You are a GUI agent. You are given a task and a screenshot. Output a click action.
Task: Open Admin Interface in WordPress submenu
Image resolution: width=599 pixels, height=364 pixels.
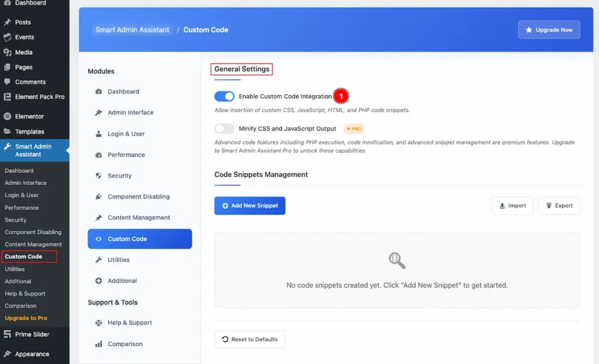coord(26,183)
